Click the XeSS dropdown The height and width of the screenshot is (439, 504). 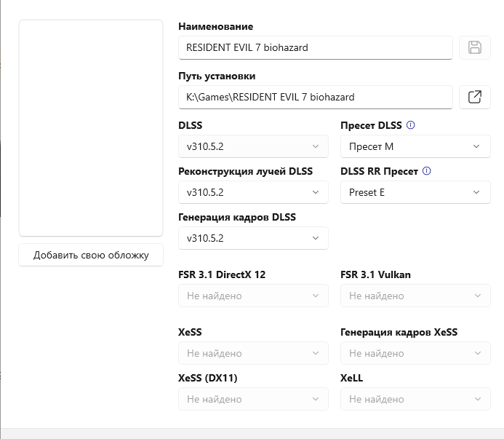(x=252, y=353)
